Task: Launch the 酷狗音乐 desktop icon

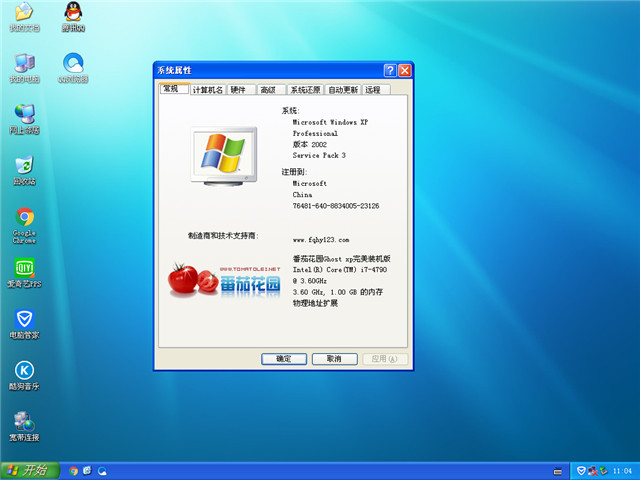Action: [x=24, y=375]
